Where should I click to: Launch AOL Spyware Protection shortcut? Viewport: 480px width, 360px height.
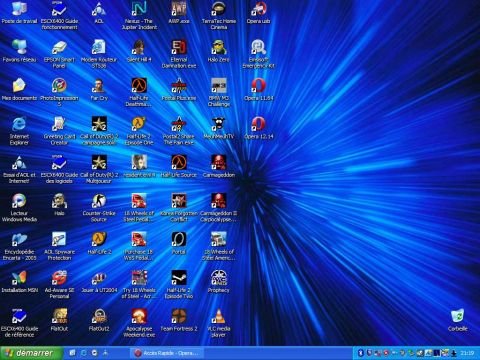59,239
